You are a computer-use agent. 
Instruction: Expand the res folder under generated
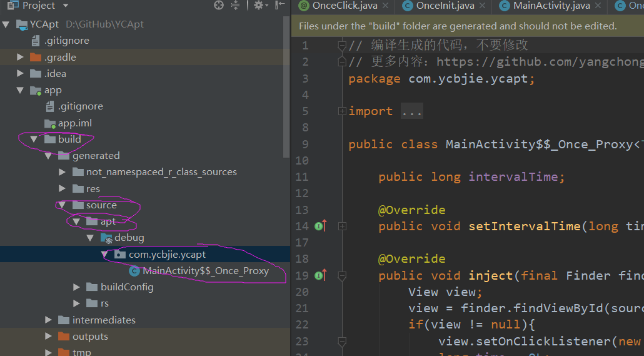click(63, 189)
